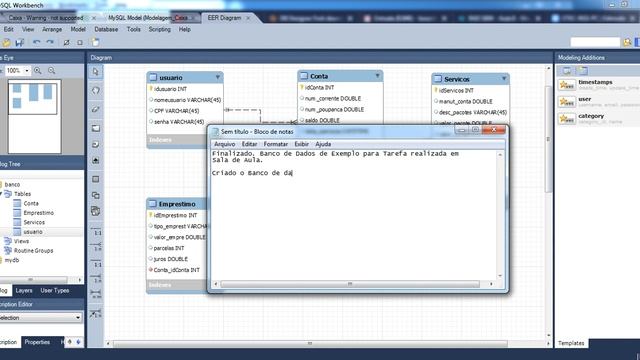Zoom out on the Bird's Eye view

point(51,71)
